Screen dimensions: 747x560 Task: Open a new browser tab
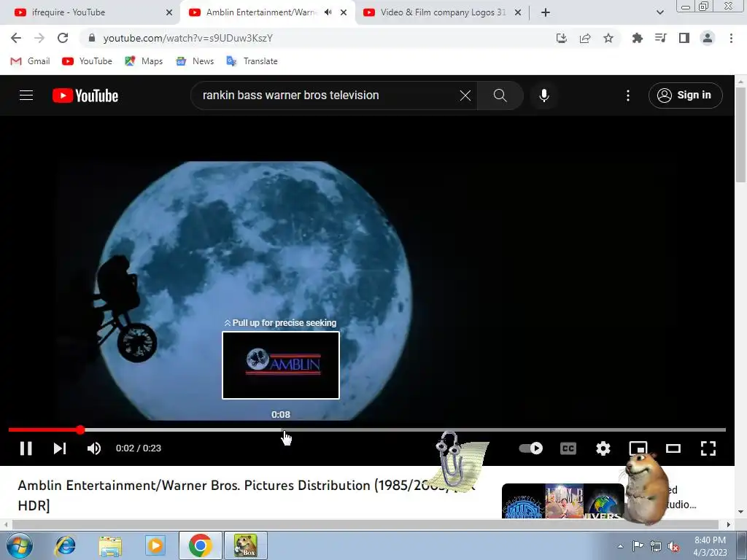[546, 12]
